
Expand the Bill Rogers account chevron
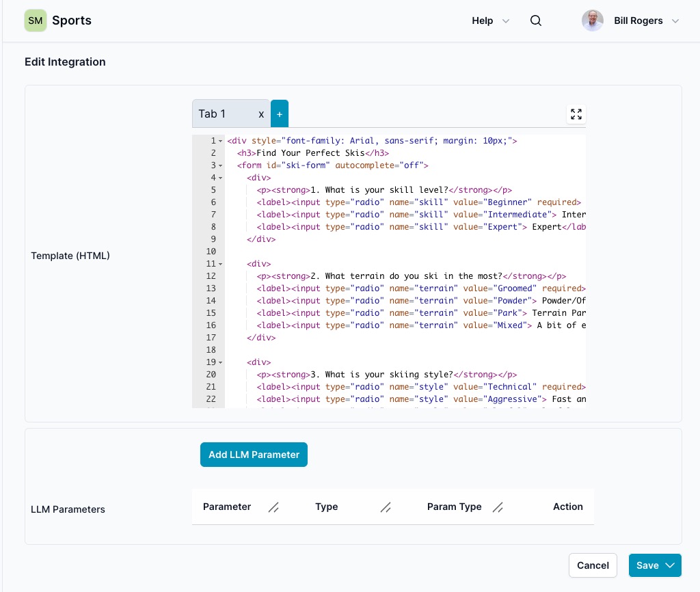point(675,21)
